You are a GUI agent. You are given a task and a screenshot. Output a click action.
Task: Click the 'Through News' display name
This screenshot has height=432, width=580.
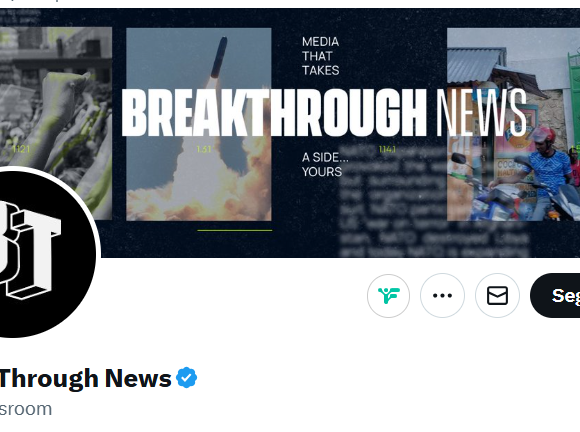(x=85, y=378)
